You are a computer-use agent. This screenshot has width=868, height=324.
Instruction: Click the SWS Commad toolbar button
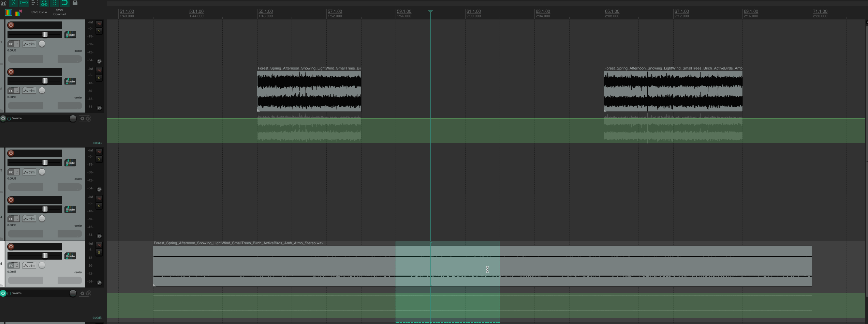tap(59, 12)
